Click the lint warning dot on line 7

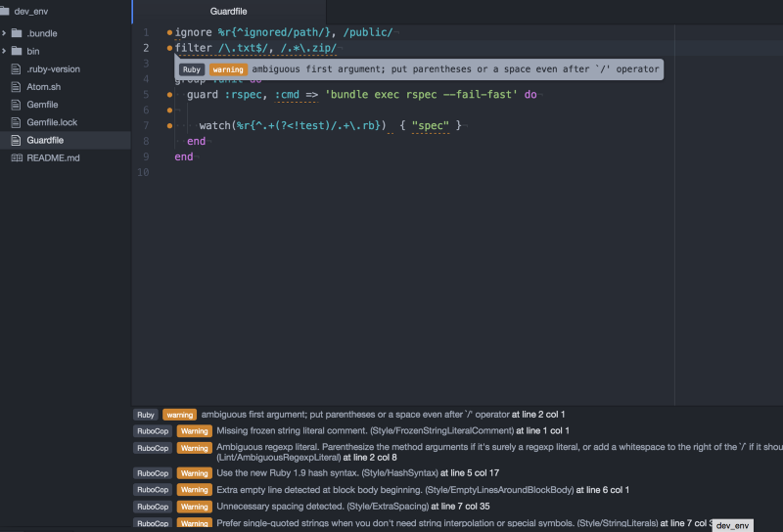click(x=169, y=126)
